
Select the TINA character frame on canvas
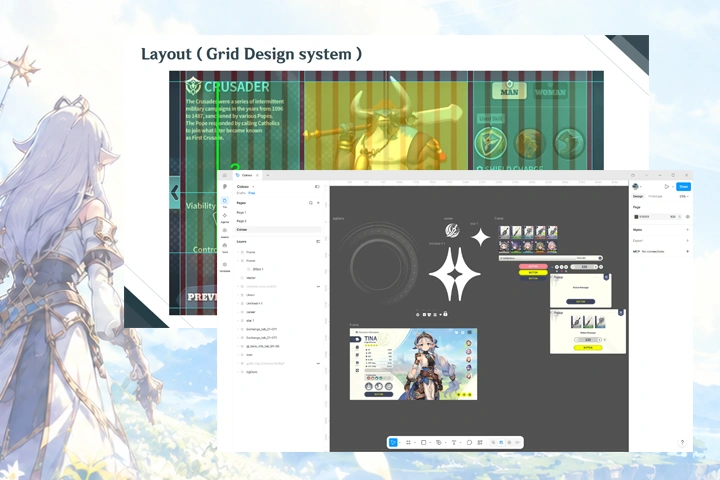413,364
